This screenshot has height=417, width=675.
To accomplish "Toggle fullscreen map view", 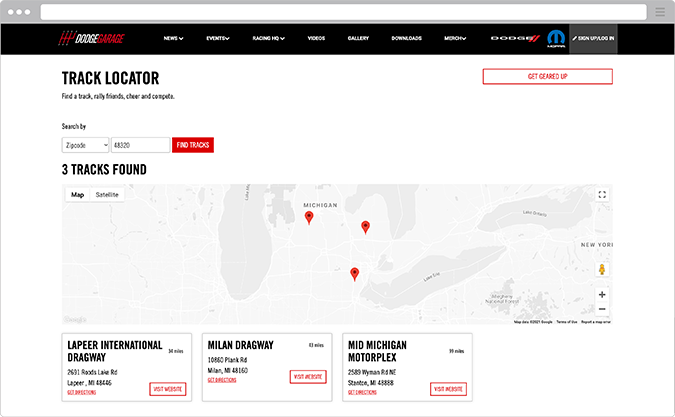I will click(602, 195).
